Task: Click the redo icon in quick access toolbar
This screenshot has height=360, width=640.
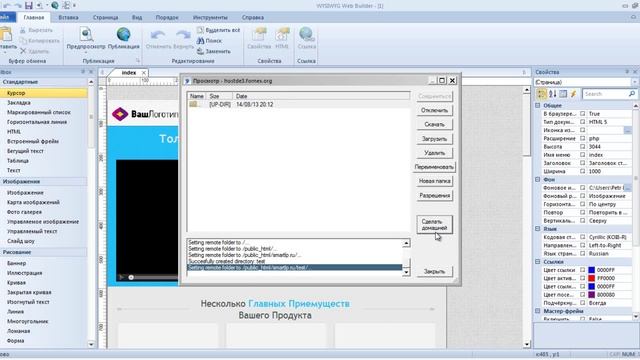Action: pyautogui.click(x=18, y=5)
